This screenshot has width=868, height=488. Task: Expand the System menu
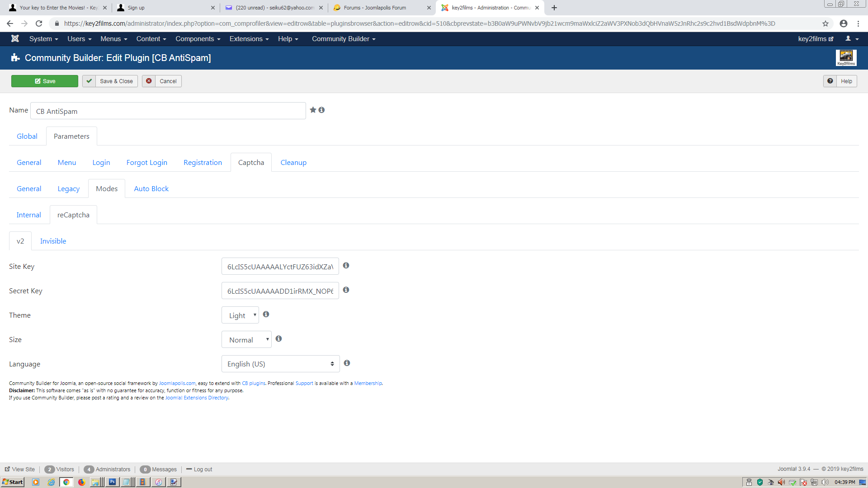coord(44,39)
